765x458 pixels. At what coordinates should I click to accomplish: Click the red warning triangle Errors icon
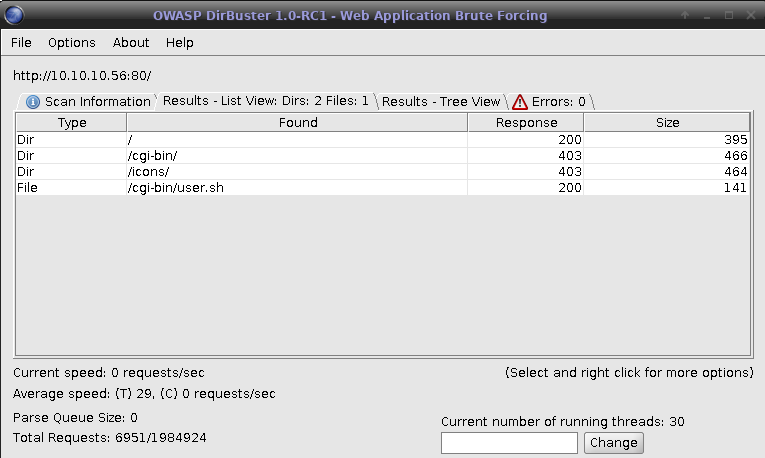pyautogui.click(x=519, y=101)
